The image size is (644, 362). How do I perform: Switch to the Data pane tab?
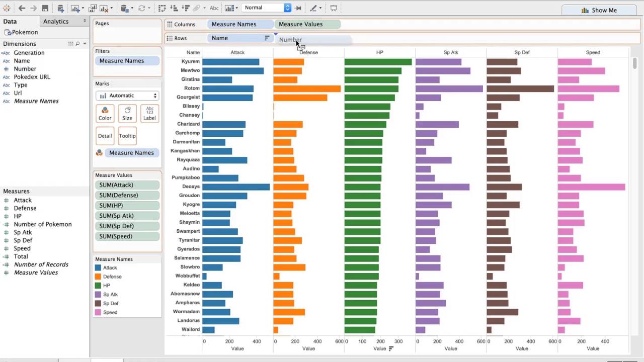pos(20,21)
